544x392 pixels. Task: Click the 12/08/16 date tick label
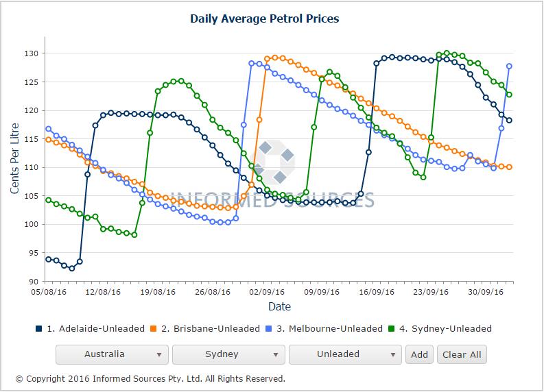(103, 292)
